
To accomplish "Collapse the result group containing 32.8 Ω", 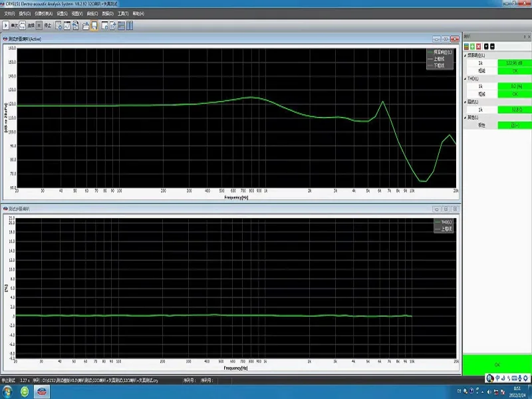I will point(466,102).
